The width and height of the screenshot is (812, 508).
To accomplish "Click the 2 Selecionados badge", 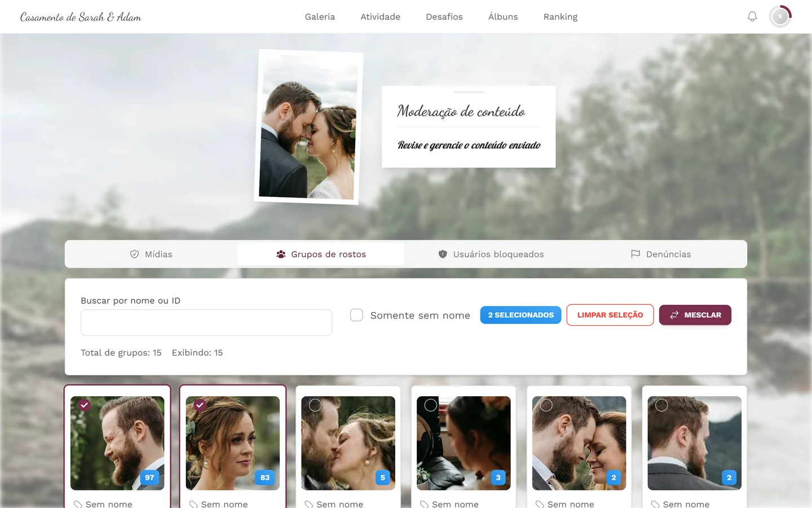I will 521,315.
